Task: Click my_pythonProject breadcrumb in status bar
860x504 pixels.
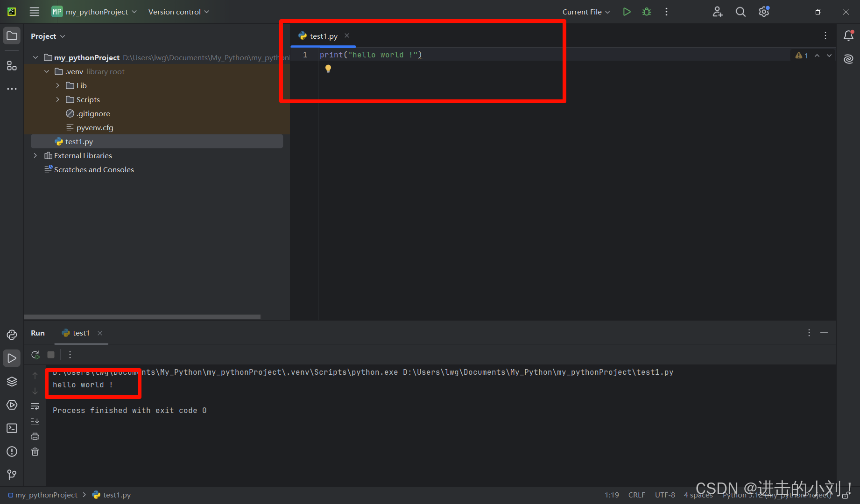Action: tap(43, 495)
